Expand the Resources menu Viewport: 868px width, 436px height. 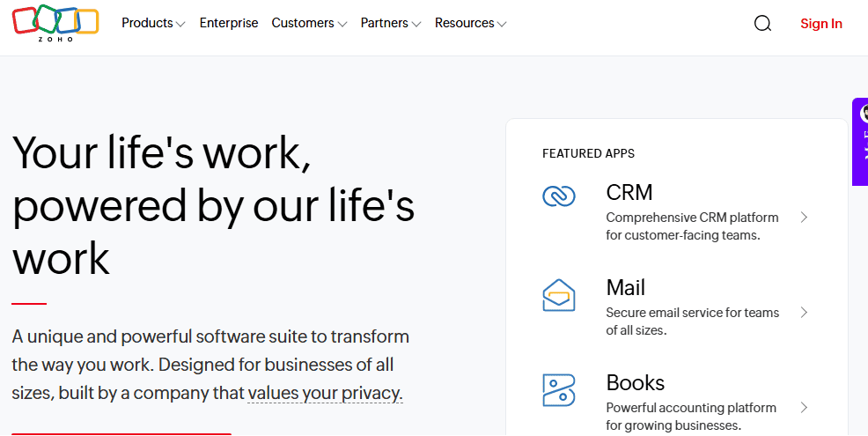(x=471, y=23)
